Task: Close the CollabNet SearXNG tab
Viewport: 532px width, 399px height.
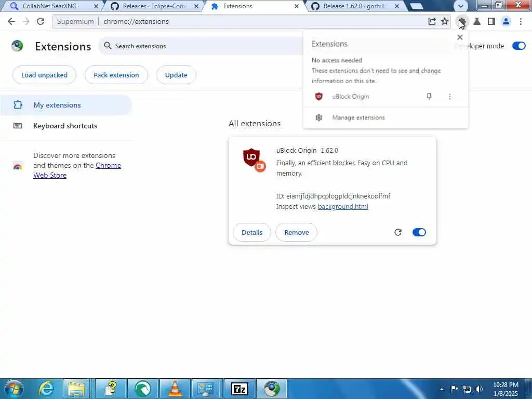Action: 96,6
